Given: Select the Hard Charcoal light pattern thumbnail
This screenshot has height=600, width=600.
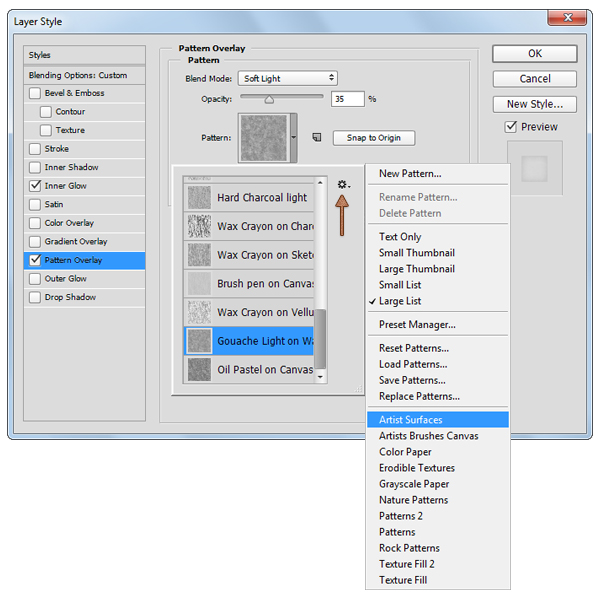Looking at the screenshot, I should pyautogui.click(x=199, y=197).
